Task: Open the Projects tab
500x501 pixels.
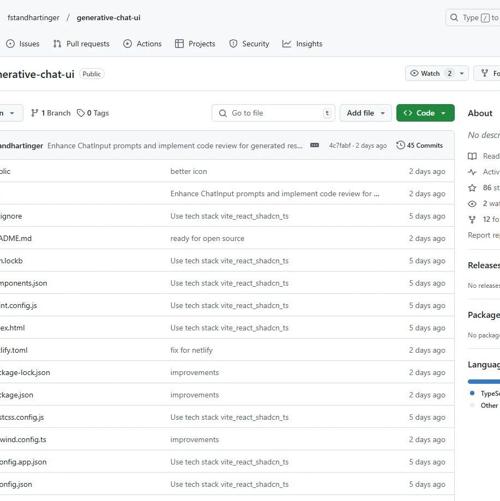Action: point(195,44)
